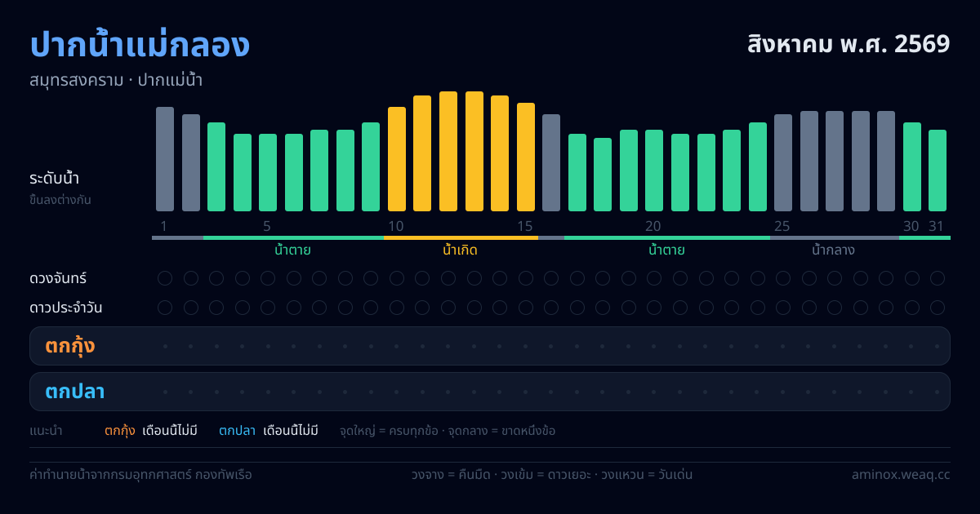Click the แนะนำ legend label
This screenshot has width=980, height=514.
[x=46, y=431]
